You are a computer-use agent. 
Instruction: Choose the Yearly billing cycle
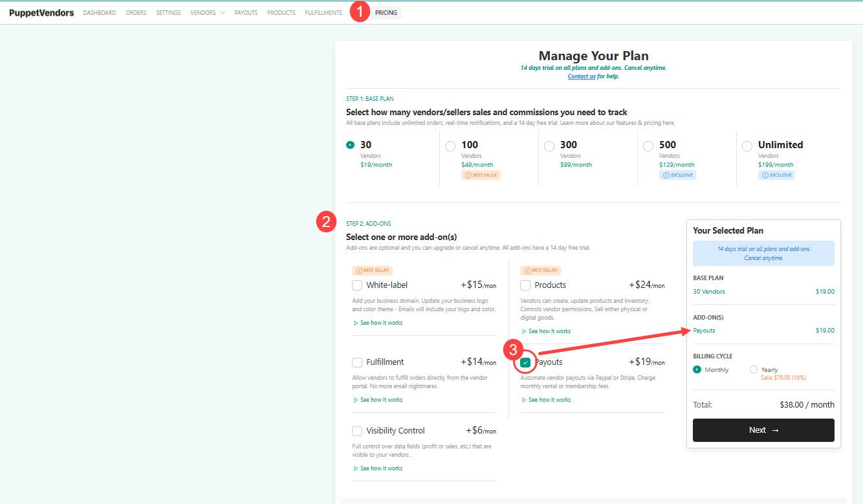(x=753, y=370)
